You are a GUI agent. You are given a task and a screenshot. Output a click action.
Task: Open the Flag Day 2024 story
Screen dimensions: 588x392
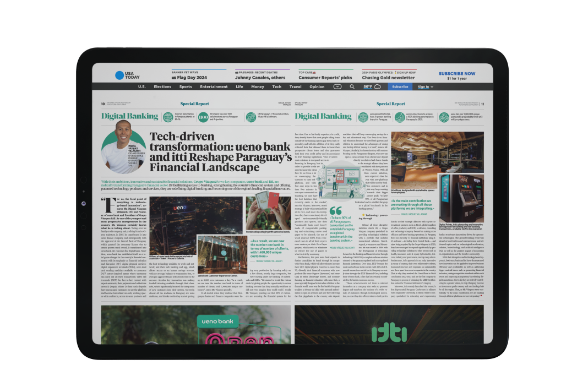pyautogui.click(x=189, y=78)
